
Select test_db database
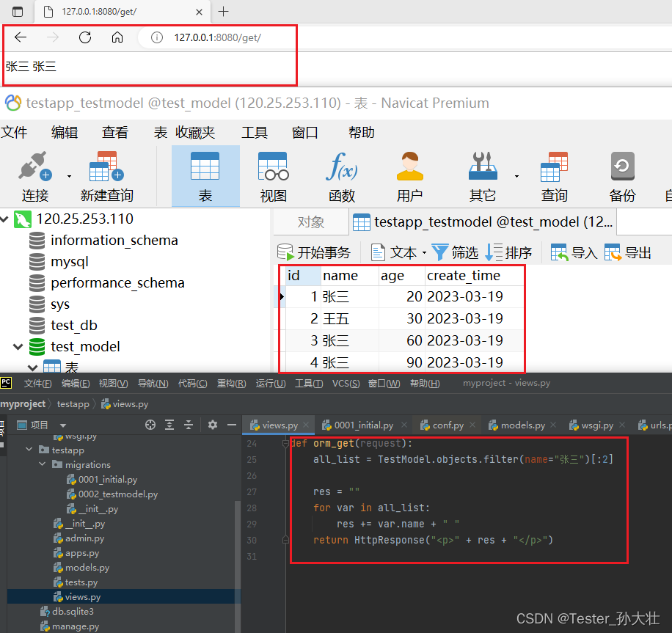73,325
